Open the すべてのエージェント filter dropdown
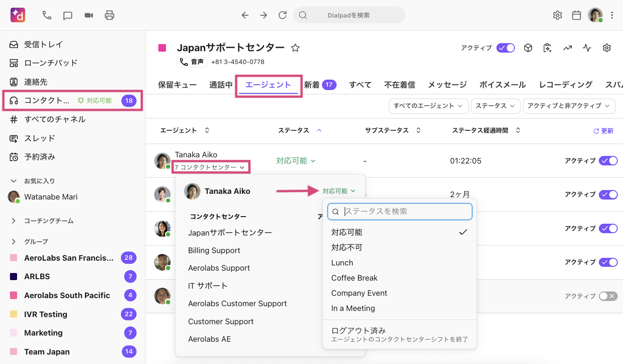Image resolution: width=623 pixels, height=364 pixels. (428, 106)
